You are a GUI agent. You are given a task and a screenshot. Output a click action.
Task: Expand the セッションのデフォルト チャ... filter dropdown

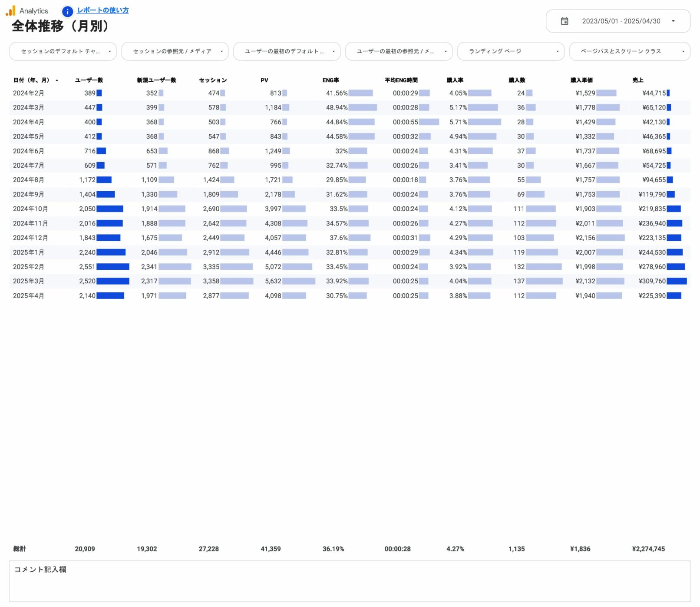point(63,51)
